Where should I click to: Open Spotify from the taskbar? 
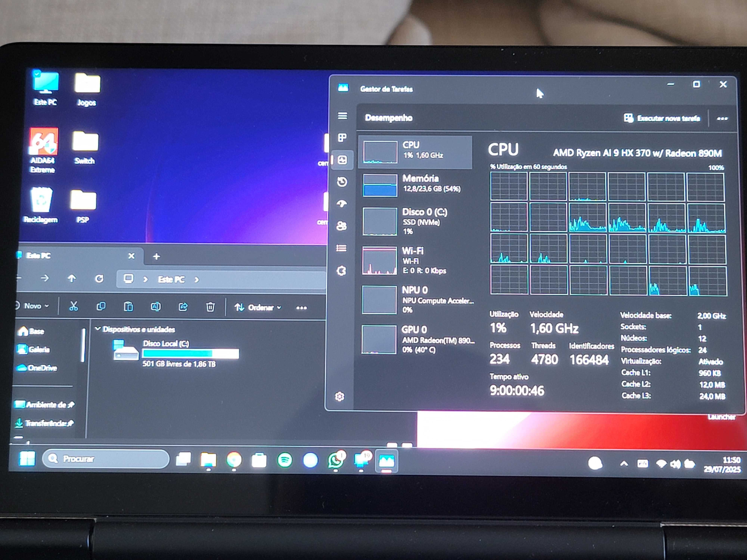tap(285, 461)
